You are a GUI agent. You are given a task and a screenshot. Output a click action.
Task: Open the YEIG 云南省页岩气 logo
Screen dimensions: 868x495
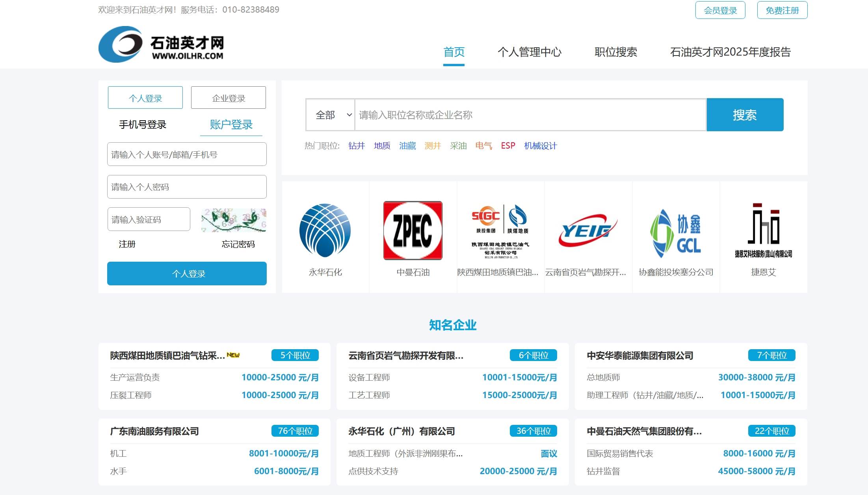(x=588, y=231)
